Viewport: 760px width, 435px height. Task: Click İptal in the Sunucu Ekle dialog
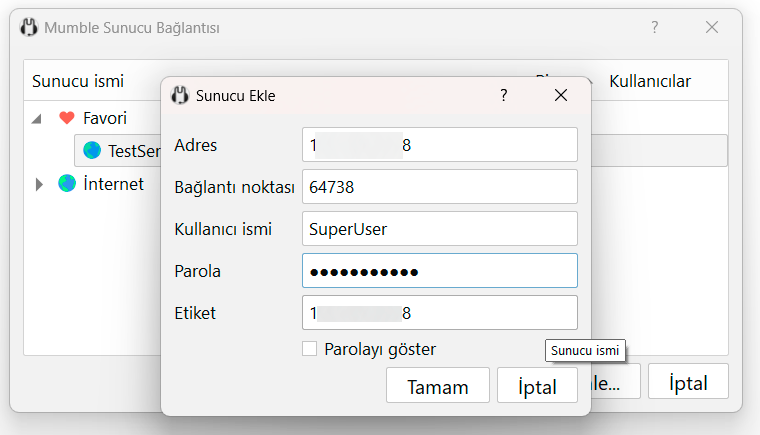click(537, 387)
